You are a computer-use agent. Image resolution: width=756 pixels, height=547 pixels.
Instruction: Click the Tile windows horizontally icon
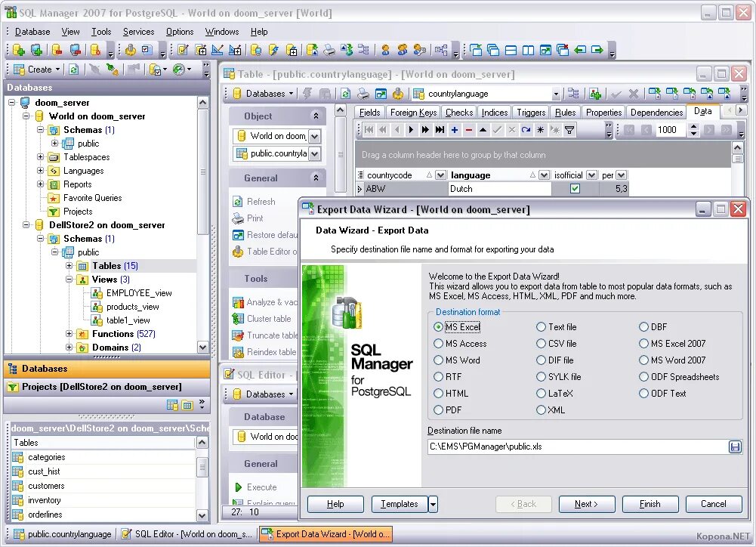coord(511,50)
